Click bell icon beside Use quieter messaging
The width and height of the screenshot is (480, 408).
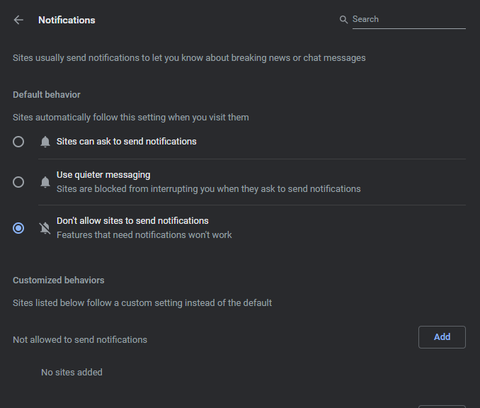click(45, 182)
